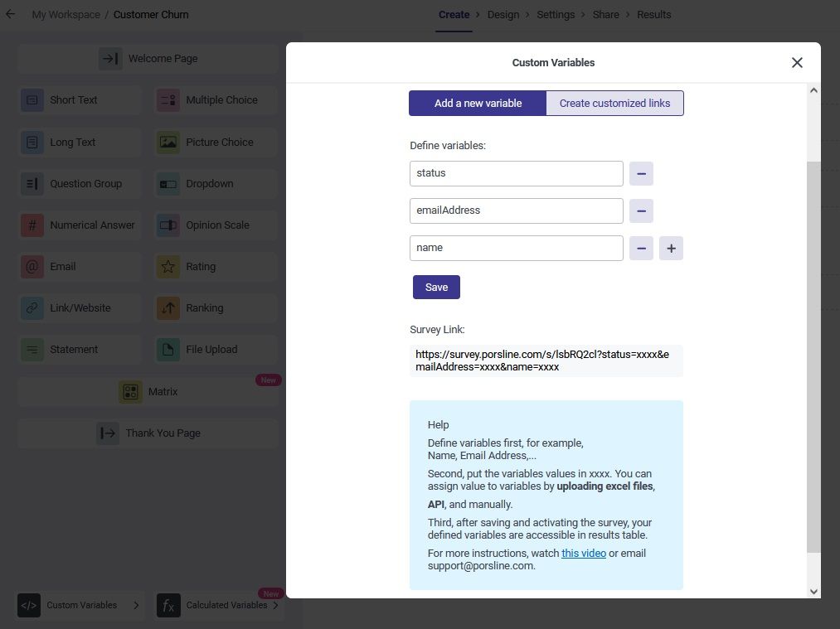Click the Custom Variables dialog title
Viewport: 840px width, 629px height.
pyautogui.click(x=553, y=63)
